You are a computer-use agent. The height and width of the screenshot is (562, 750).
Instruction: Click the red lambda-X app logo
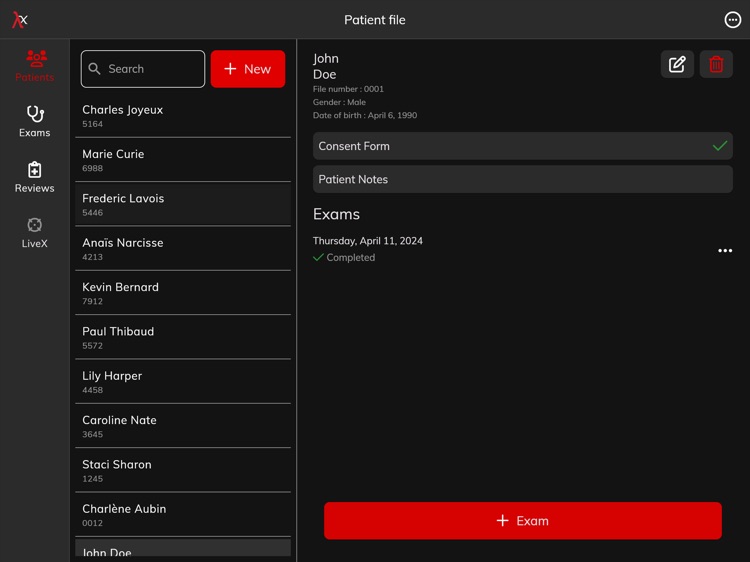[x=20, y=20]
